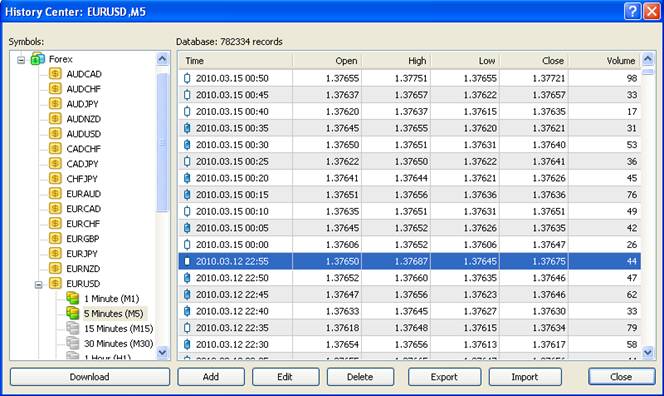
Task: Click the AUDUSD symbol coin icon
Action: 55,133
